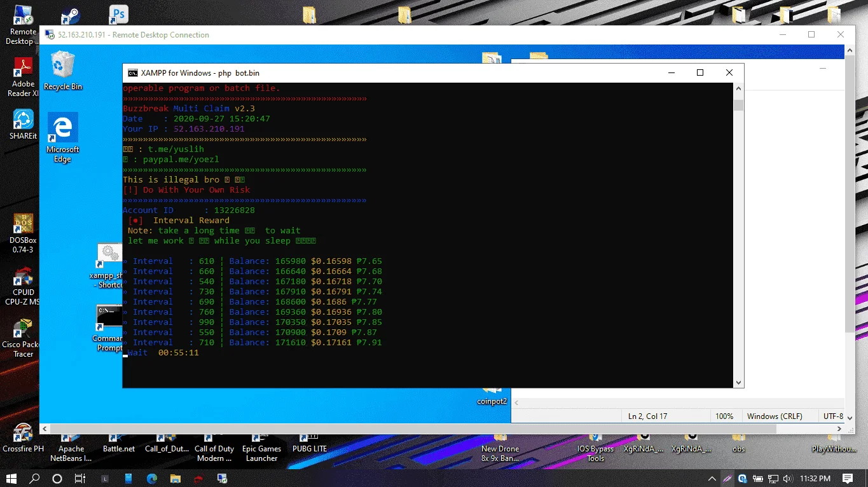
Task: Open the network icon in system tray
Action: pos(773,478)
